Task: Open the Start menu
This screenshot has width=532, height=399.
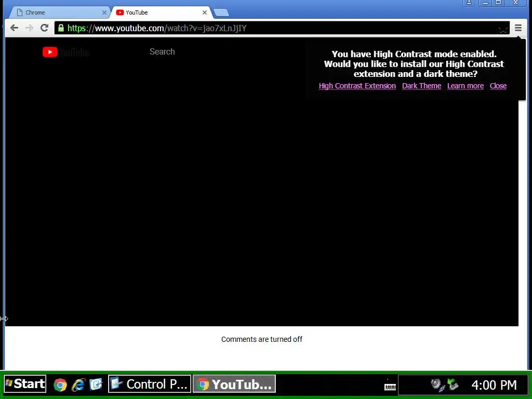Action: pos(25,384)
